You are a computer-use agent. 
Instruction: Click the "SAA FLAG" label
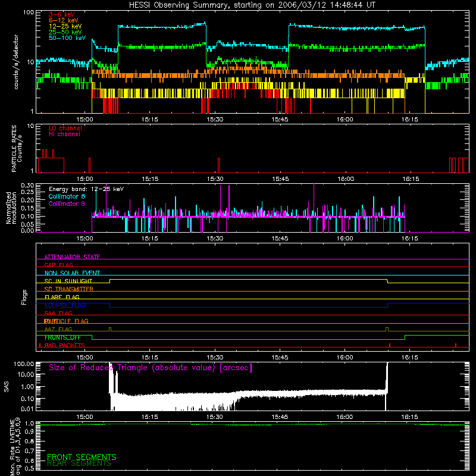[x=58, y=313]
